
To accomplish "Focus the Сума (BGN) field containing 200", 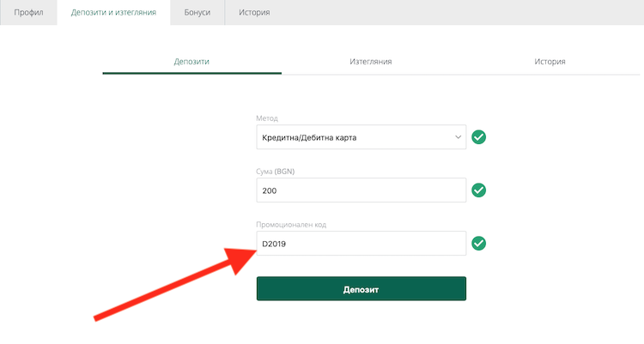I will point(361,190).
